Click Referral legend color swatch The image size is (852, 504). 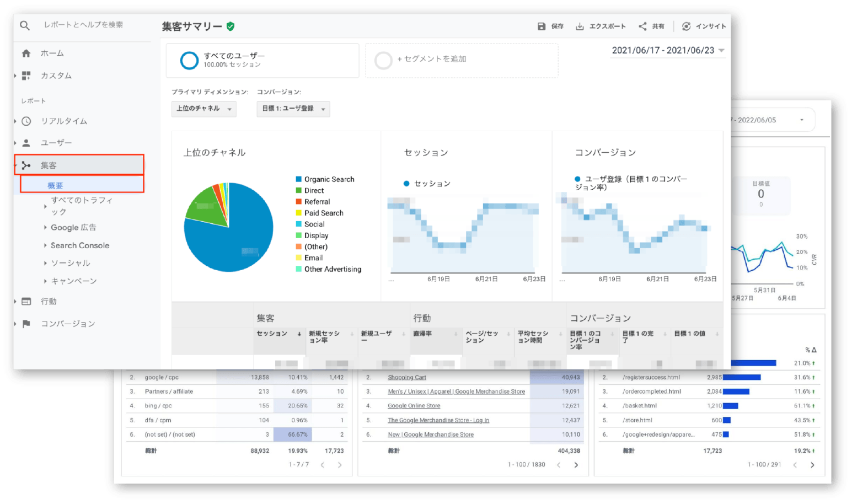(299, 202)
